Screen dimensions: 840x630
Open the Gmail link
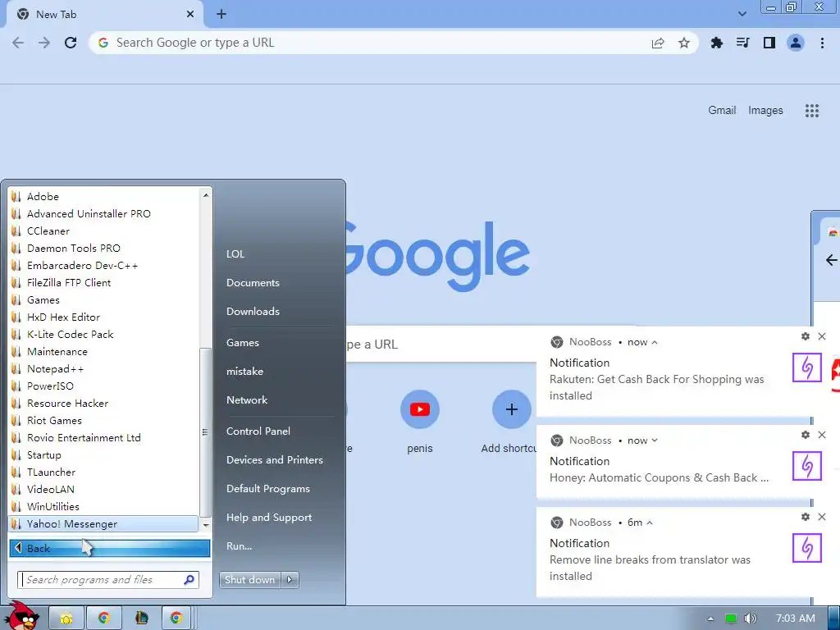point(722,111)
